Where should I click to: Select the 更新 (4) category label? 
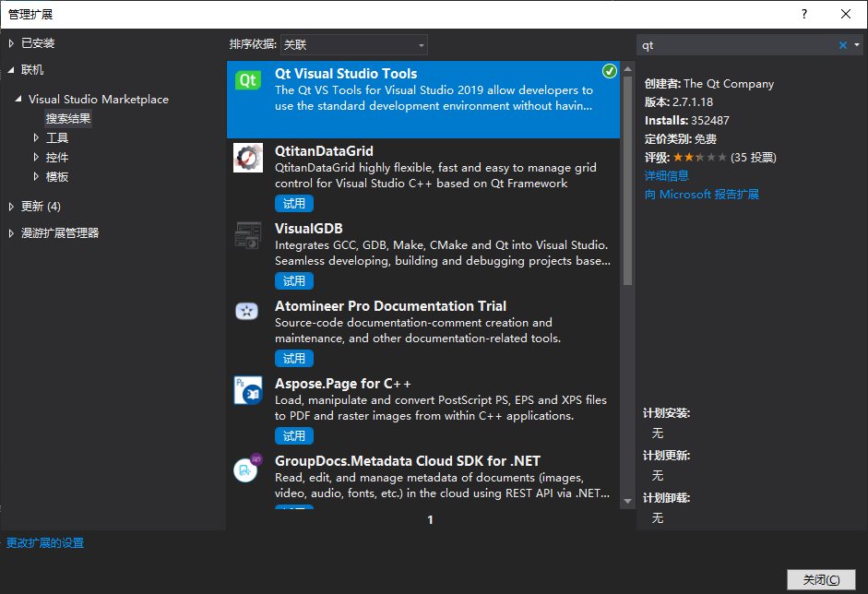(x=41, y=207)
